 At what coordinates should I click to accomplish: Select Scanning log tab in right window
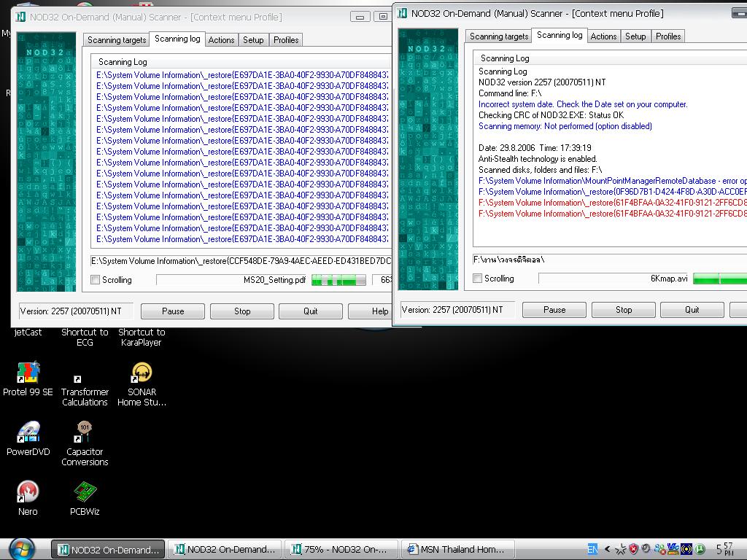(560, 35)
